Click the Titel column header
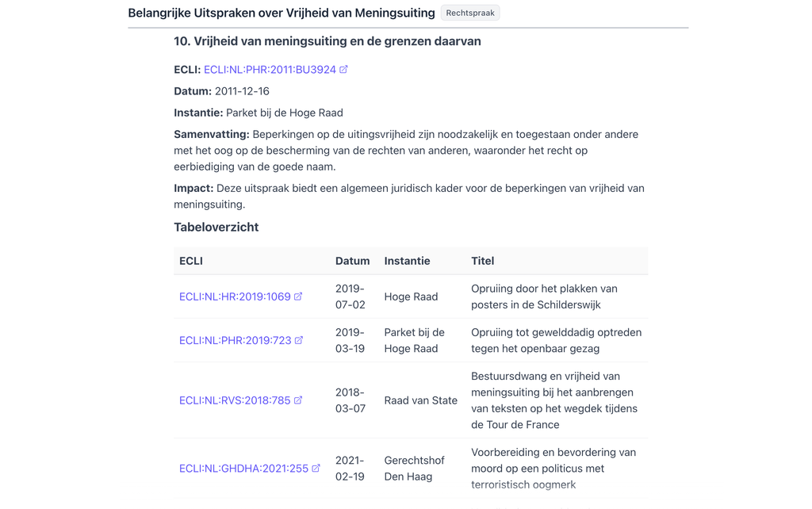The width and height of the screenshot is (812, 509). (x=482, y=261)
